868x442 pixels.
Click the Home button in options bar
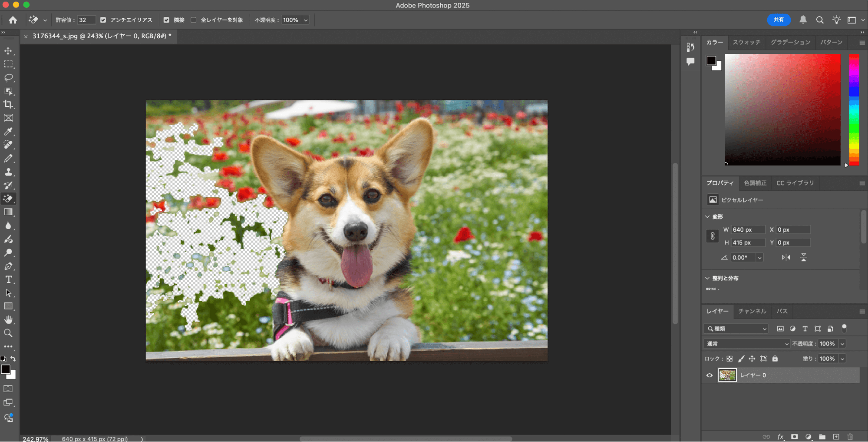13,20
